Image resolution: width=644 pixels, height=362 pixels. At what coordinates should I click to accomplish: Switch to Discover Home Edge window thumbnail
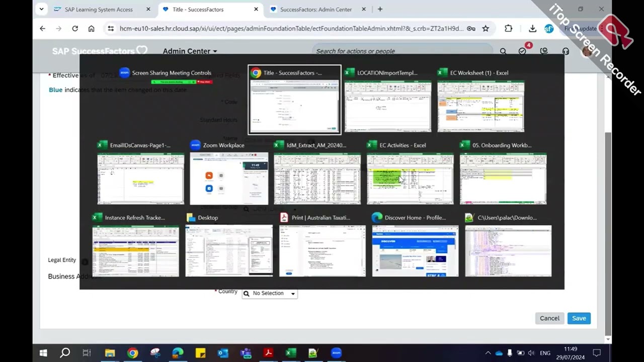tap(415, 245)
